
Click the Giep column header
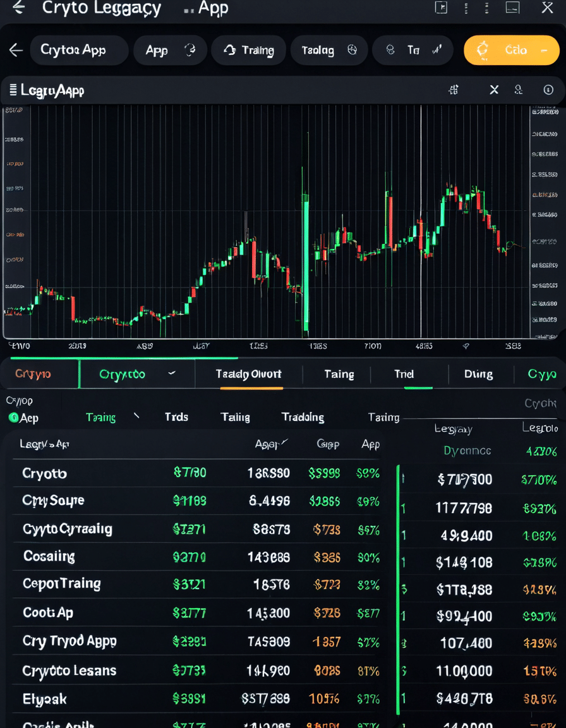pyautogui.click(x=328, y=444)
